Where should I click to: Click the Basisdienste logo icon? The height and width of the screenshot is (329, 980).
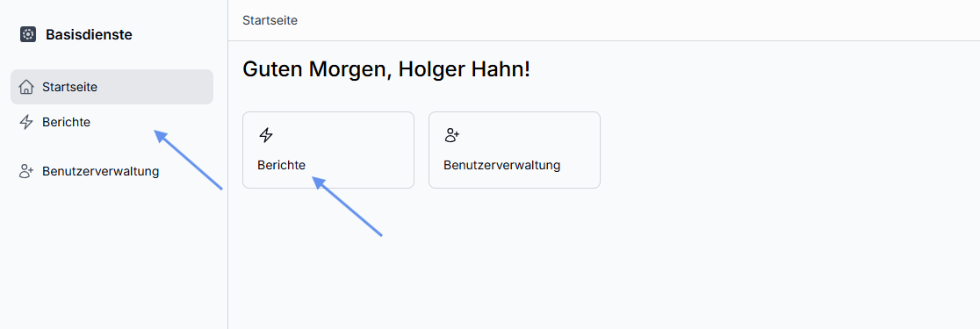click(27, 34)
